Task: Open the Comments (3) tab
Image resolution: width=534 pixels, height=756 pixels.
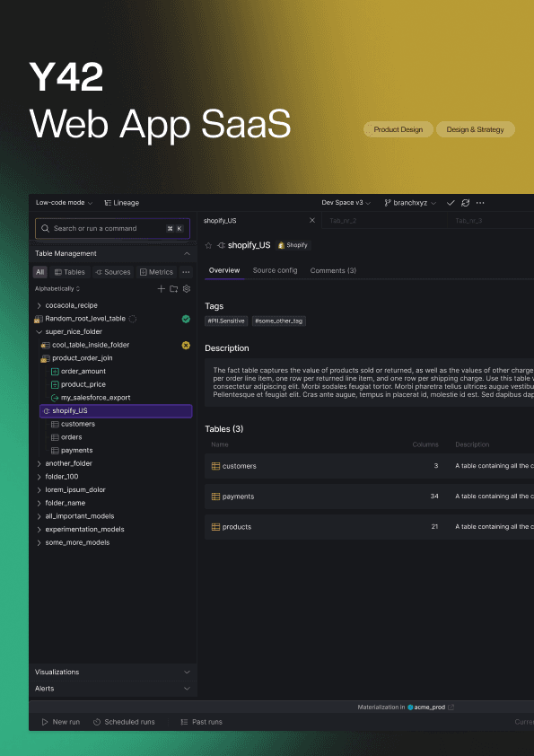Action: tap(333, 270)
